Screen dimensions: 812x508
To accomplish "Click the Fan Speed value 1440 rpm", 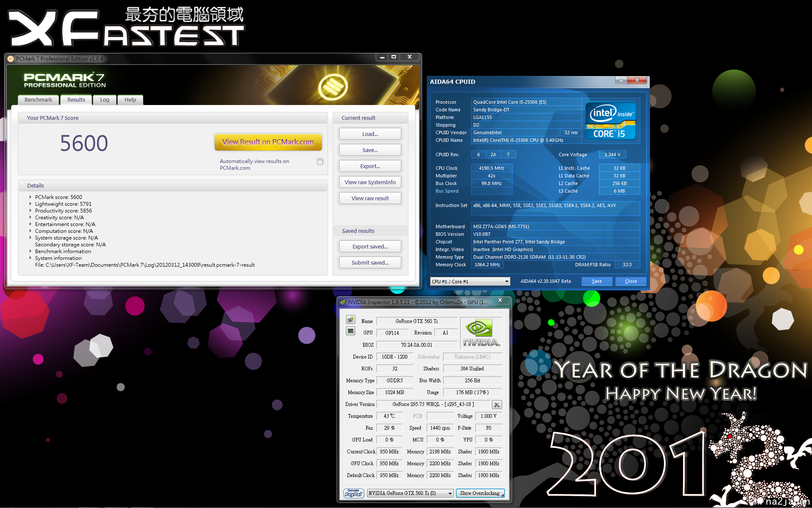I will (440, 428).
